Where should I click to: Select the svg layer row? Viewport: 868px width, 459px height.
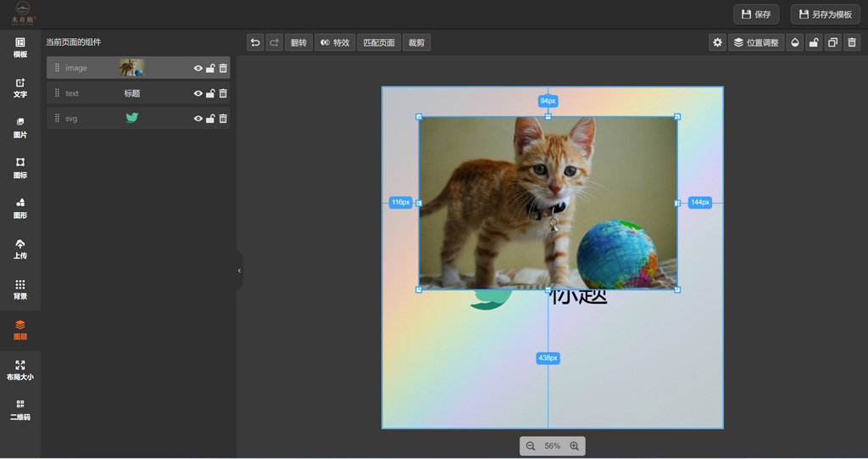click(x=138, y=118)
